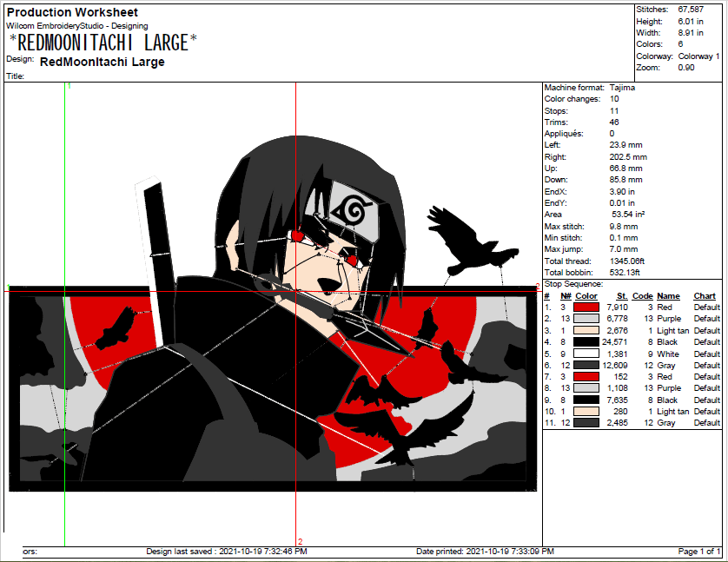728x562 pixels.
Task: Select the stitch count '1,381'
Action: [618, 354]
